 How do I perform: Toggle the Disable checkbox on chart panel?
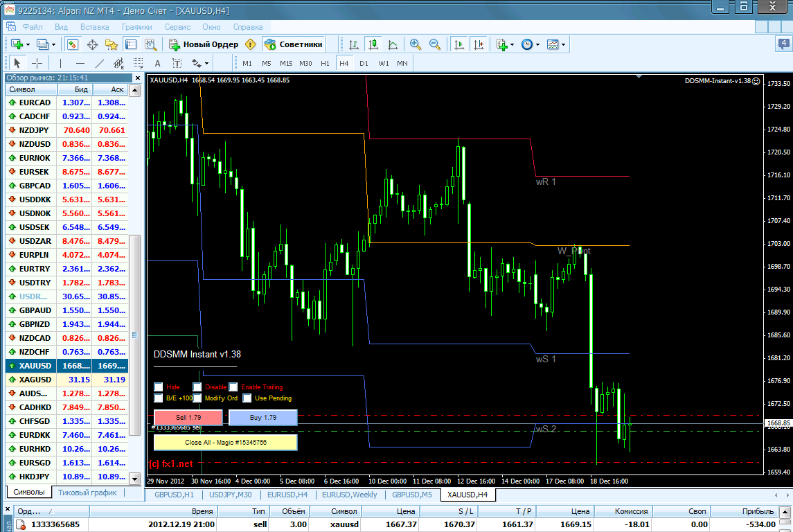197,387
